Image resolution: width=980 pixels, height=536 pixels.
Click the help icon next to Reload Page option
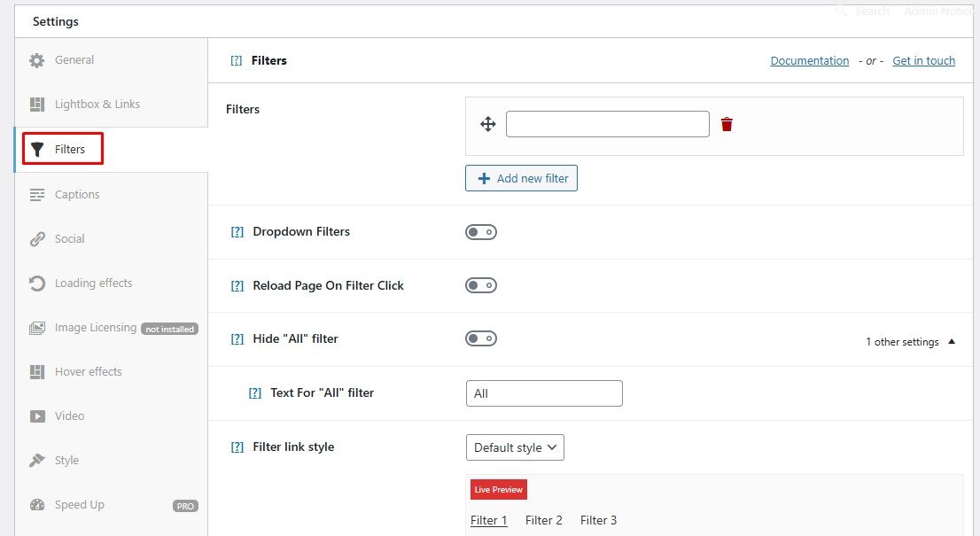click(x=237, y=286)
